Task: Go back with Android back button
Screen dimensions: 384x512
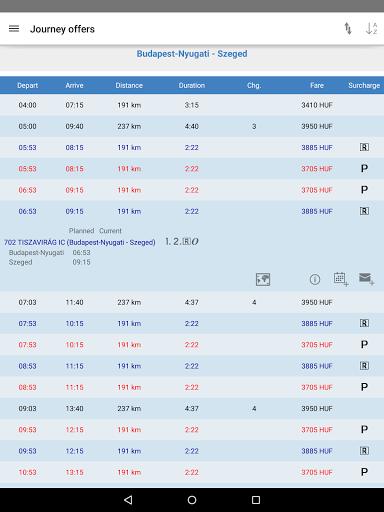Action: (x=128, y=500)
